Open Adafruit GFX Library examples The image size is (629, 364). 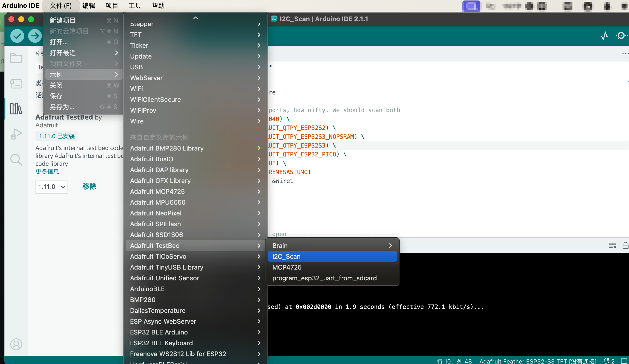pyautogui.click(x=196, y=181)
